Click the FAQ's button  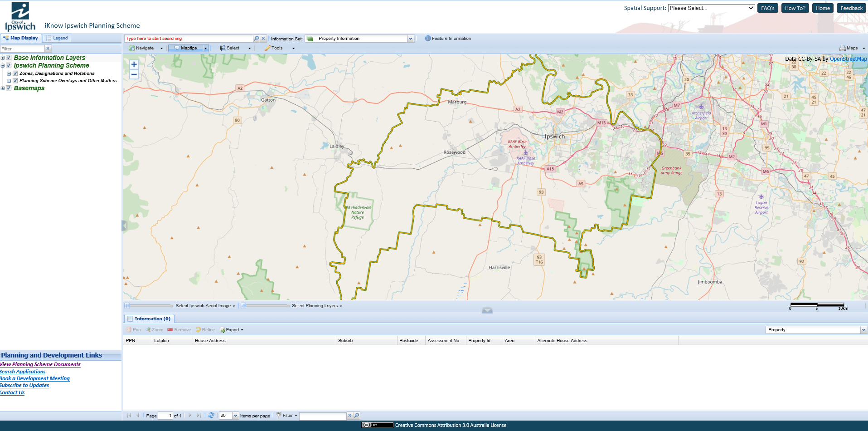coord(767,8)
